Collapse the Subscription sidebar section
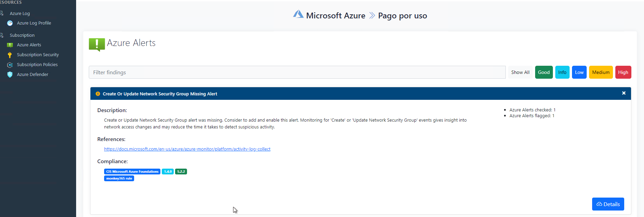 pyautogui.click(x=22, y=35)
